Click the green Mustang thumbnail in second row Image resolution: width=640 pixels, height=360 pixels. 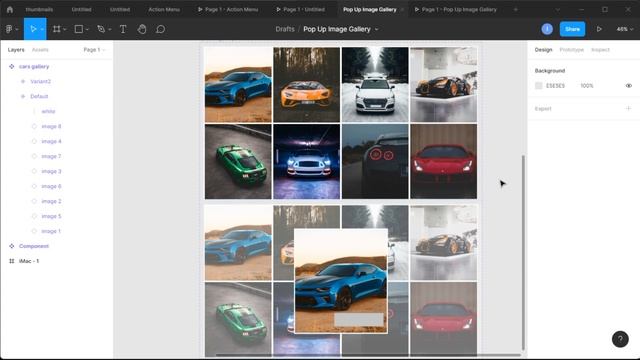(238, 162)
